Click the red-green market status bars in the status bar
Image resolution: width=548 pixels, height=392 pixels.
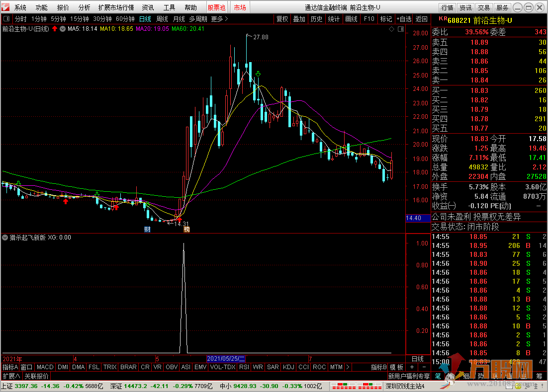(x=357, y=386)
